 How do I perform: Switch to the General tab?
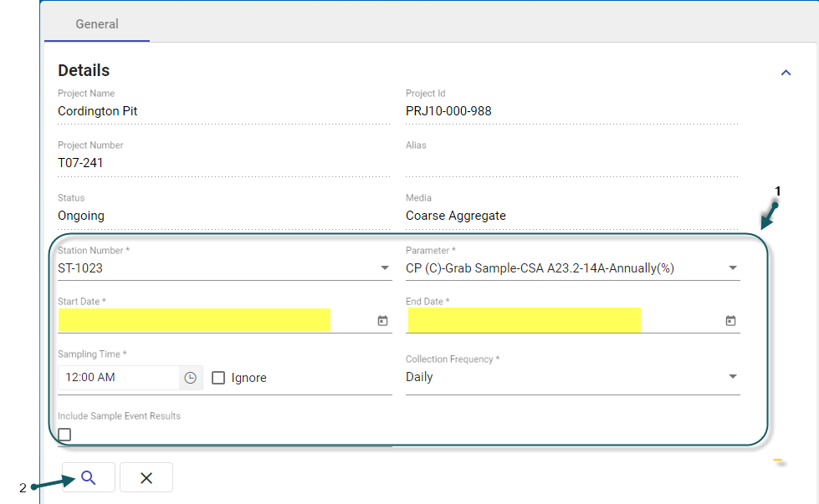pos(97,24)
